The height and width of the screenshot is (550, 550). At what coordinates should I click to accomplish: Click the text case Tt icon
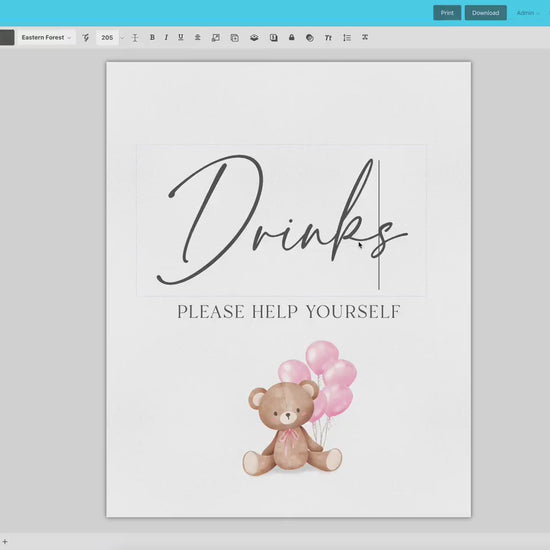pyautogui.click(x=328, y=38)
